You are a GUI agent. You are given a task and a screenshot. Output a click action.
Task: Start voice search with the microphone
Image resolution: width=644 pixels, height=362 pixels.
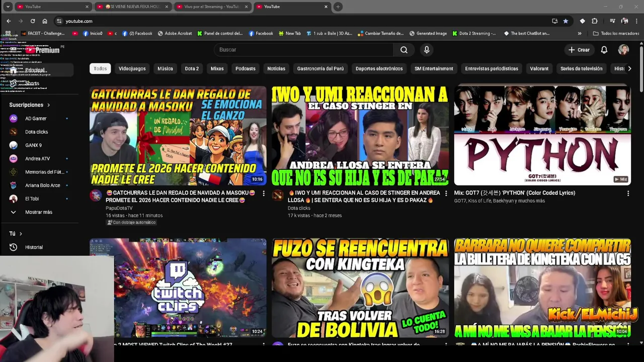point(427,50)
